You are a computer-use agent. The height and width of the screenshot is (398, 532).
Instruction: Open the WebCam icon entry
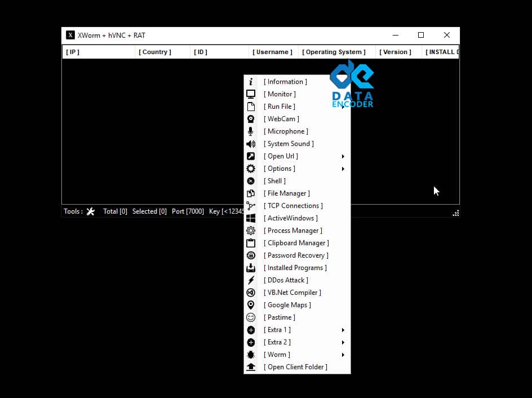[x=251, y=119]
